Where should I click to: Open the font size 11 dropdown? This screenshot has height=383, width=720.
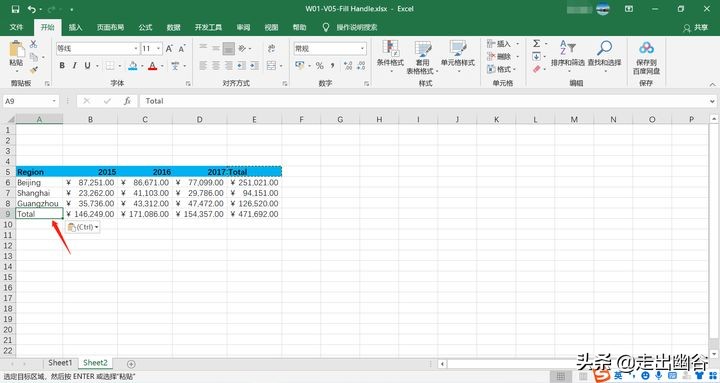point(158,48)
